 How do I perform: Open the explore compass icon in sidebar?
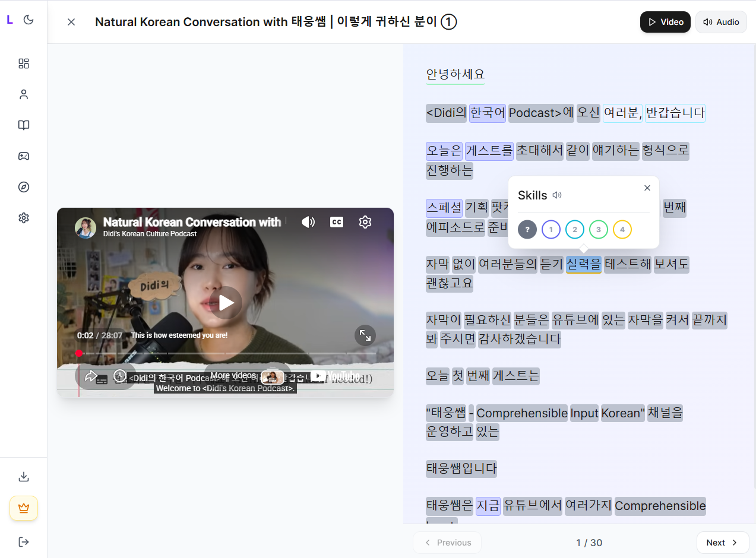tap(24, 187)
